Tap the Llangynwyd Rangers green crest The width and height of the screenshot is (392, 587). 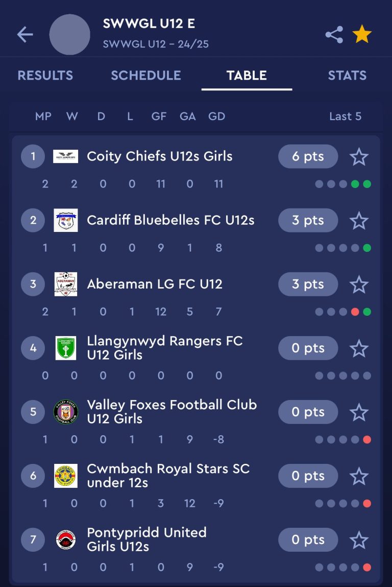click(x=65, y=348)
